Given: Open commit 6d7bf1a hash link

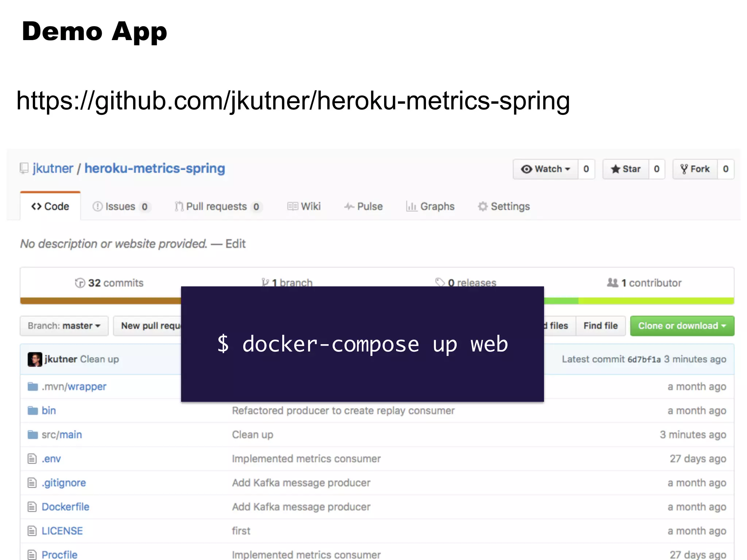Looking at the screenshot, I should tap(644, 359).
